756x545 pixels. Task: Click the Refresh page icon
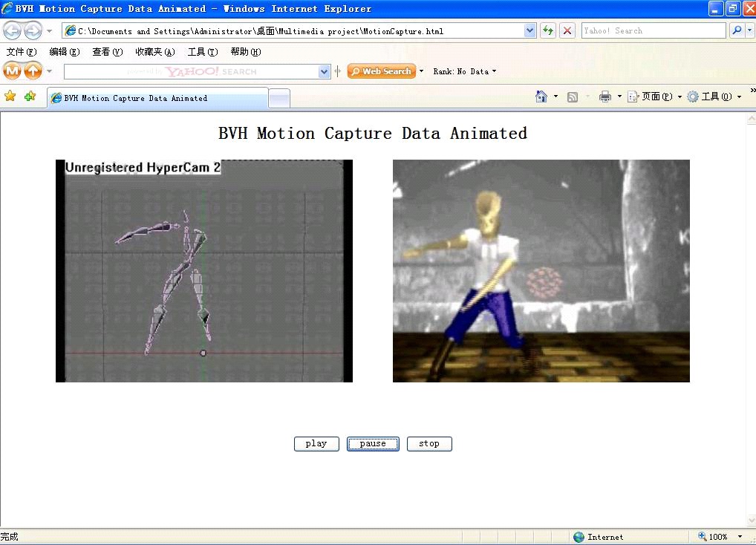tap(548, 30)
